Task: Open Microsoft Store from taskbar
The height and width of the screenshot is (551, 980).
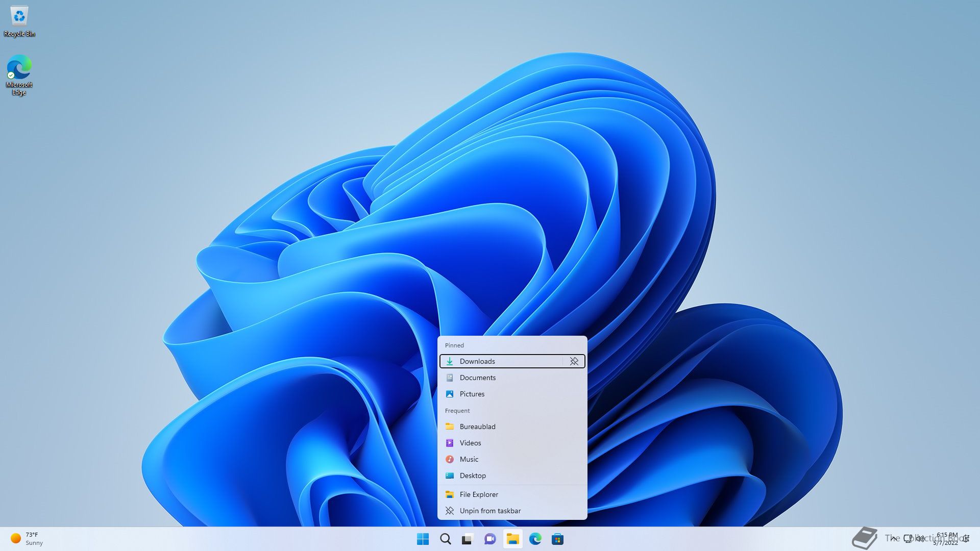Action: click(557, 539)
